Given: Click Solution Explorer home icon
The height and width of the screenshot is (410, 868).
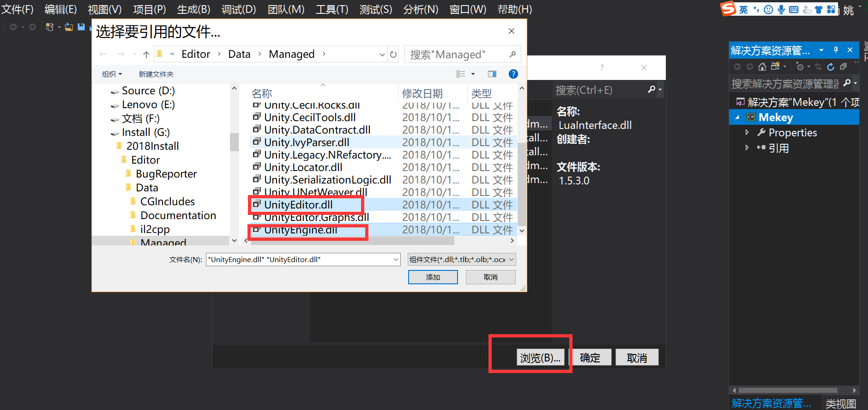Looking at the screenshot, I should click(762, 67).
